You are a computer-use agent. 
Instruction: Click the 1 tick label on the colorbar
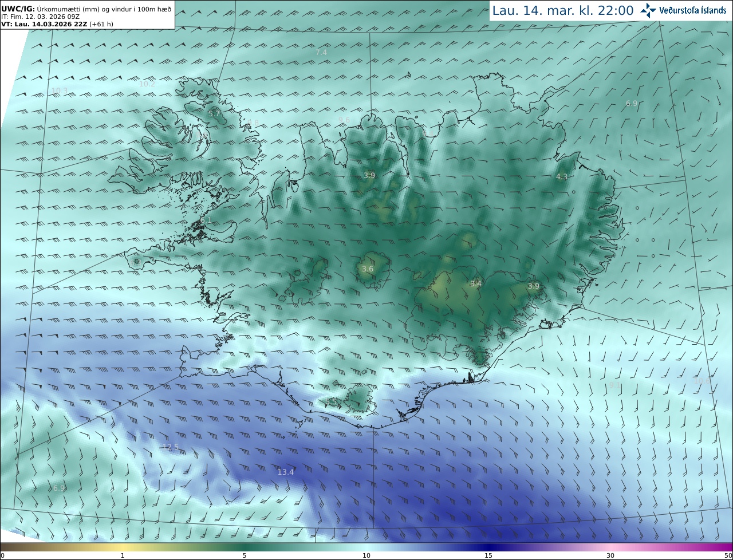[x=123, y=555]
